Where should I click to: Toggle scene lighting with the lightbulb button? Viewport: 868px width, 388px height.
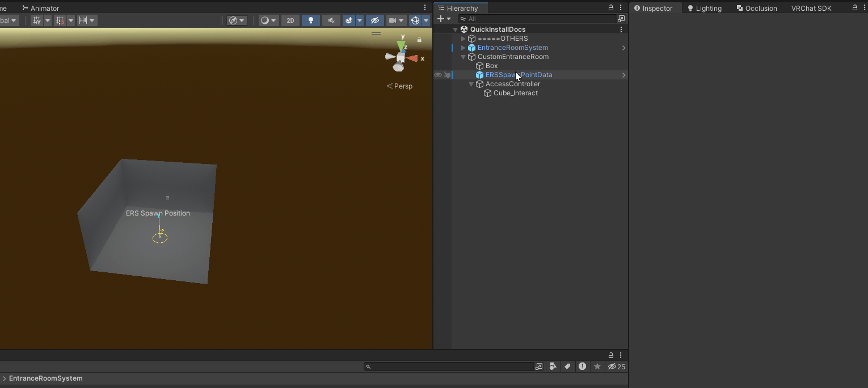(310, 20)
